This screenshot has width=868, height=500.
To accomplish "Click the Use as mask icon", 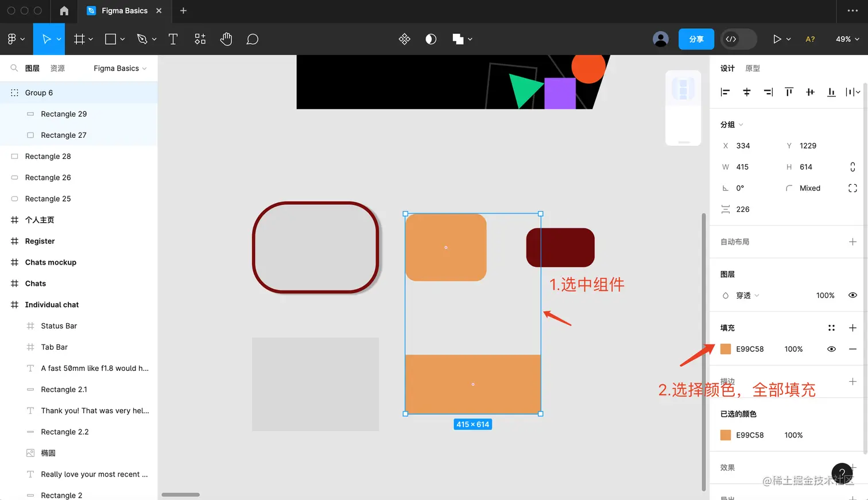I will tap(431, 39).
